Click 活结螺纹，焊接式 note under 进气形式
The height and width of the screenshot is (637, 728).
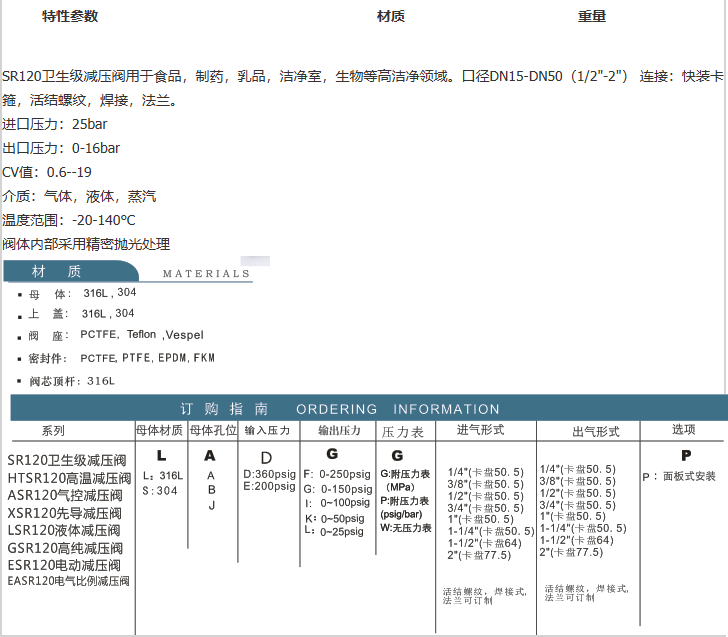(484, 596)
